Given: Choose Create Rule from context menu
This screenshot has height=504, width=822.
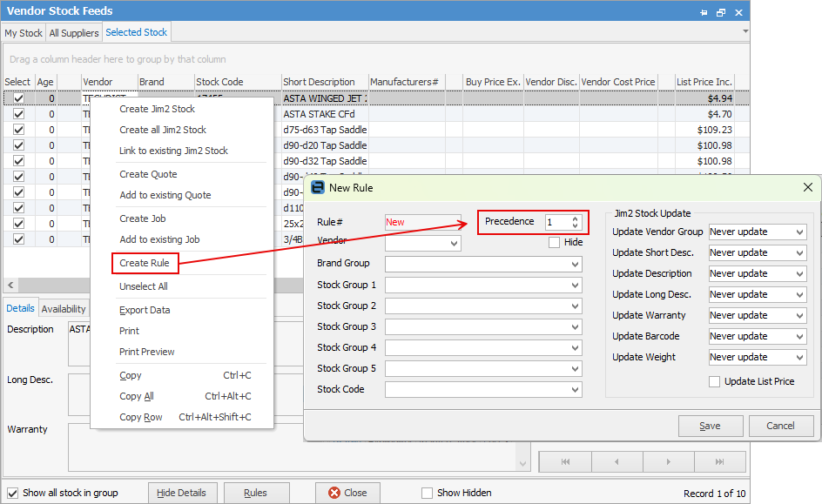Looking at the screenshot, I should [x=145, y=263].
